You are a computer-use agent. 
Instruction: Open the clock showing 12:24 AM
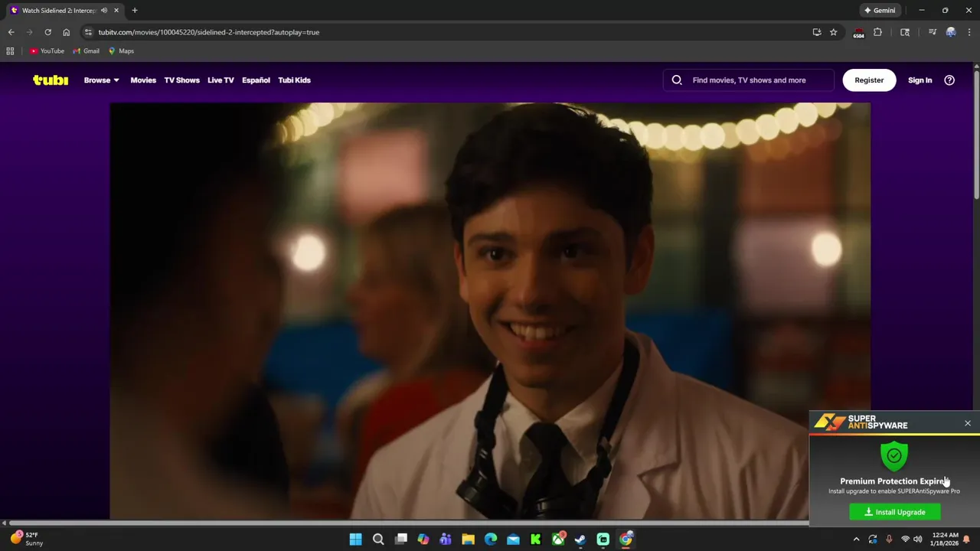(x=945, y=539)
